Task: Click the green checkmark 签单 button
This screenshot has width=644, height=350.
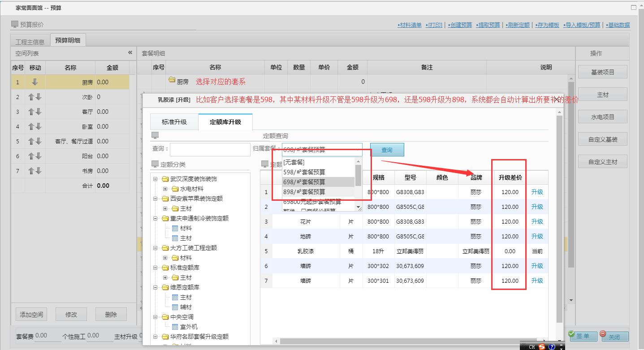Action: click(582, 336)
